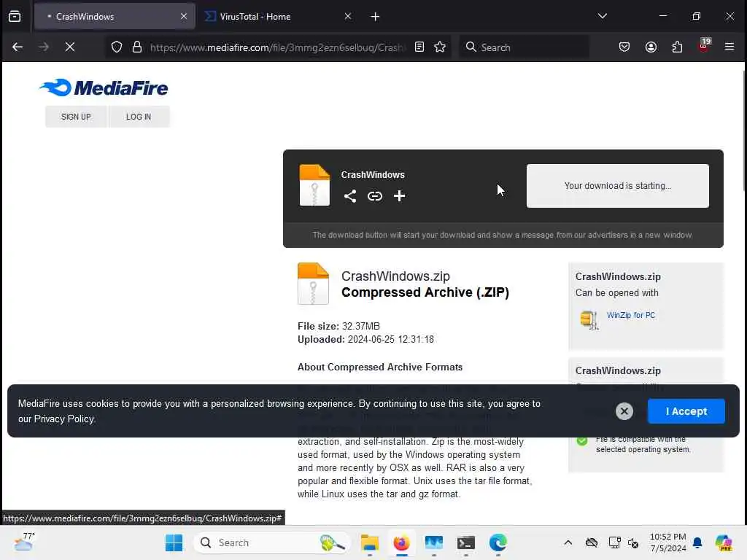Click the extension icon with 19 badge
The image size is (747, 560).
(704, 46)
